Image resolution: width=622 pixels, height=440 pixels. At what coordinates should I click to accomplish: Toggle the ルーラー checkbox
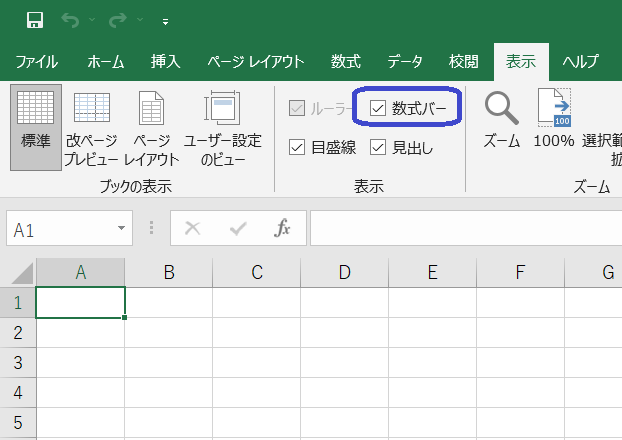tap(297, 108)
